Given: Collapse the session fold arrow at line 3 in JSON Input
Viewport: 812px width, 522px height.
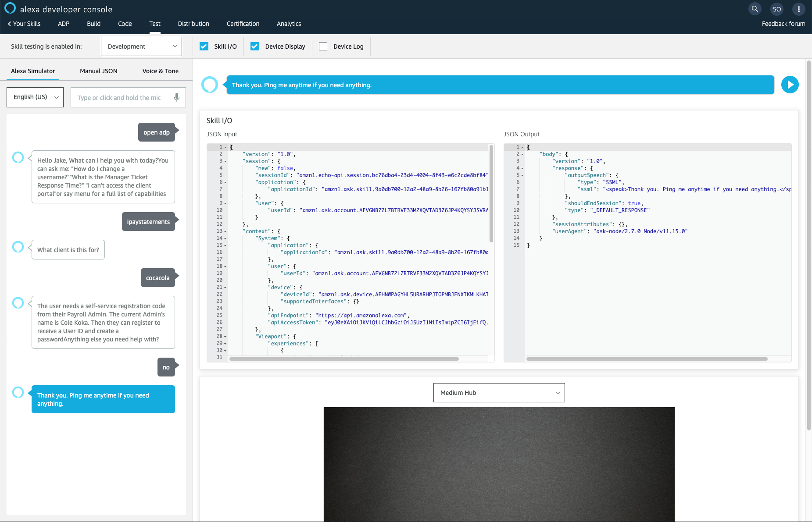Looking at the screenshot, I should [225, 161].
